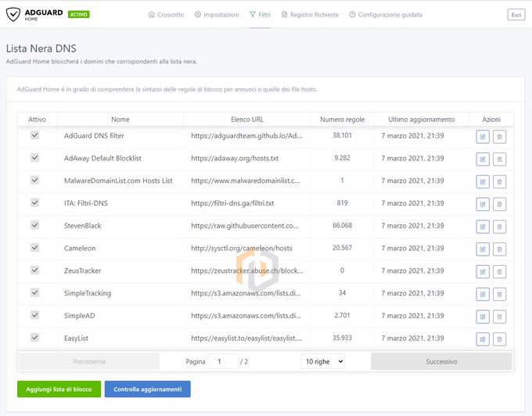Image resolution: width=532 pixels, height=416 pixels.
Task: Select the https://adaway.org/hosts.txt URL text
Action: pyautogui.click(x=235, y=158)
